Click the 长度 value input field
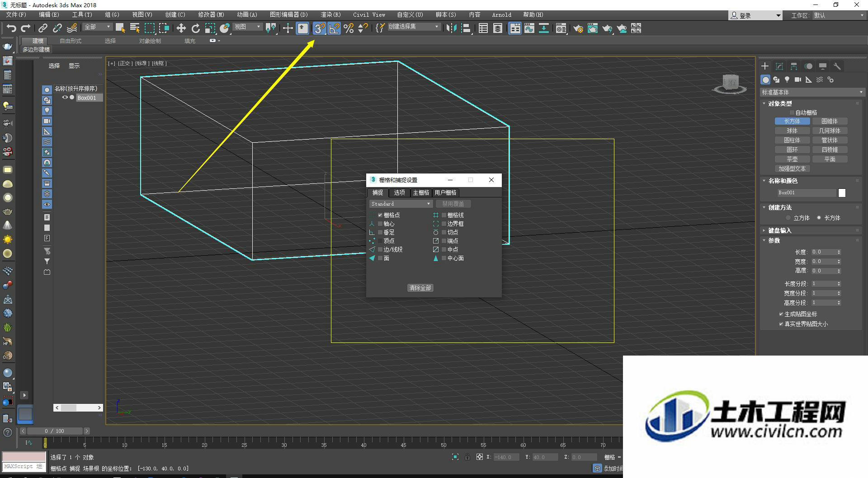This screenshot has width=868, height=478. (824, 252)
